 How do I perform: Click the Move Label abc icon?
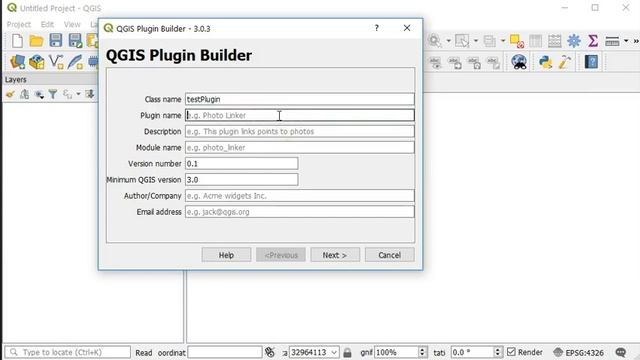(x=455, y=62)
